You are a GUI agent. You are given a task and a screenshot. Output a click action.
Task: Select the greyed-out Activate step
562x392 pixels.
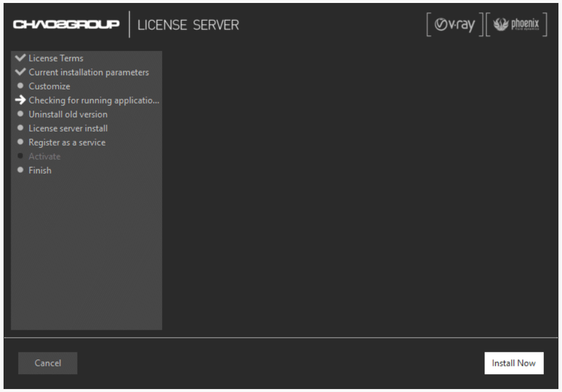(44, 156)
